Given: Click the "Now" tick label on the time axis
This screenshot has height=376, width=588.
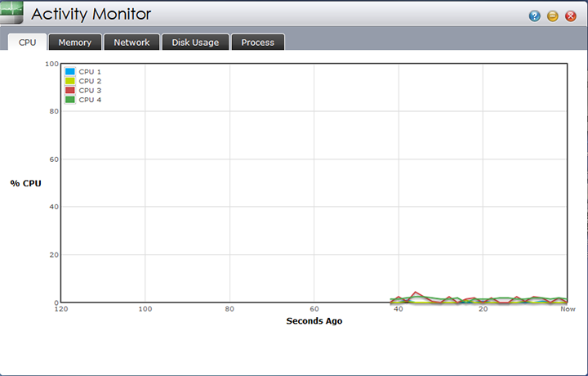Looking at the screenshot, I should (x=568, y=309).
